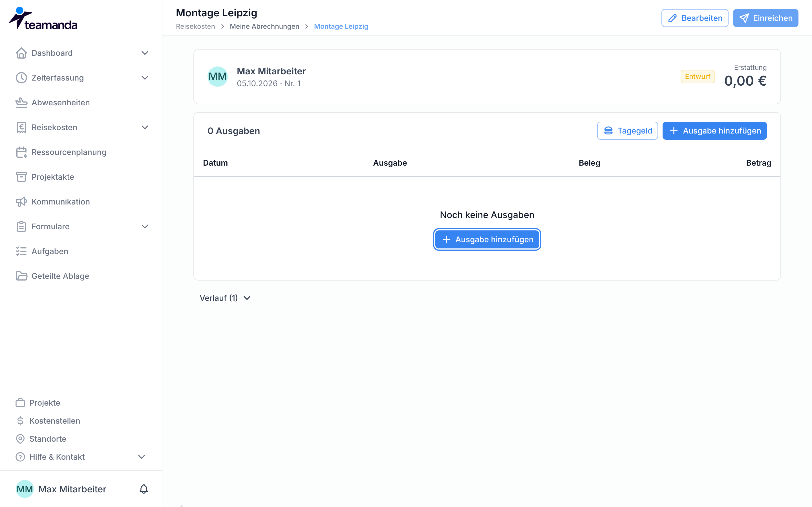Image resolution: width=812 pixels, height=507 pixels.
Task: Open Projekte in the sidebar
Action: (45, 403)
